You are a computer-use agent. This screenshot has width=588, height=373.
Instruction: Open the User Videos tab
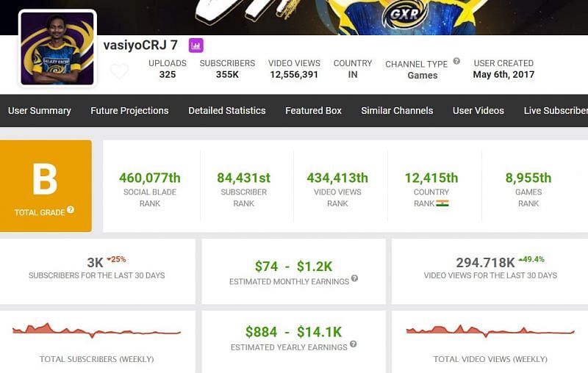point(478,111)
